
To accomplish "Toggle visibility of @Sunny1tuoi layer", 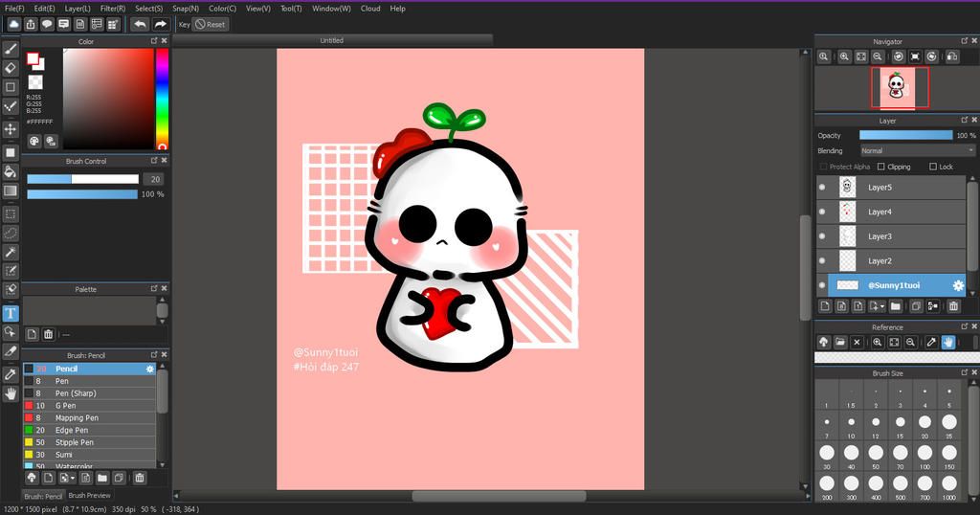I will tap(822, 285).
